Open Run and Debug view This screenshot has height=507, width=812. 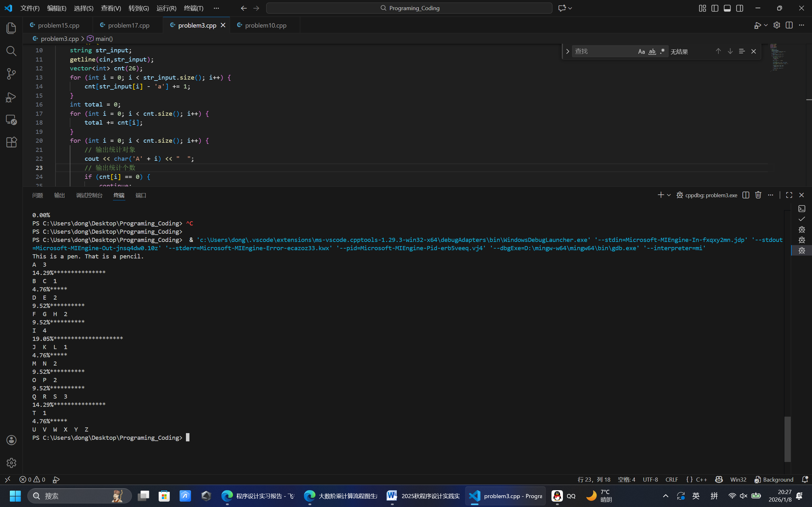[x=11, y=97]
